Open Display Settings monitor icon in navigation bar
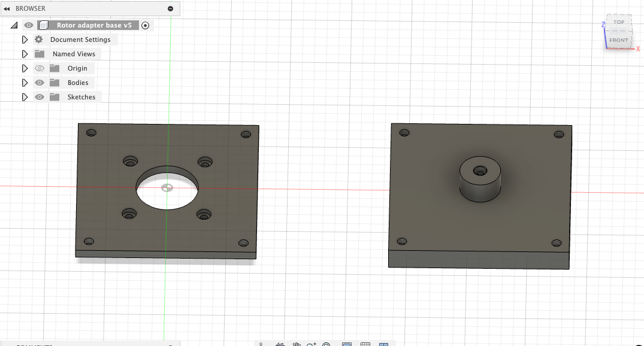This screenshot has height=346, width=644. tap(347, 344)
